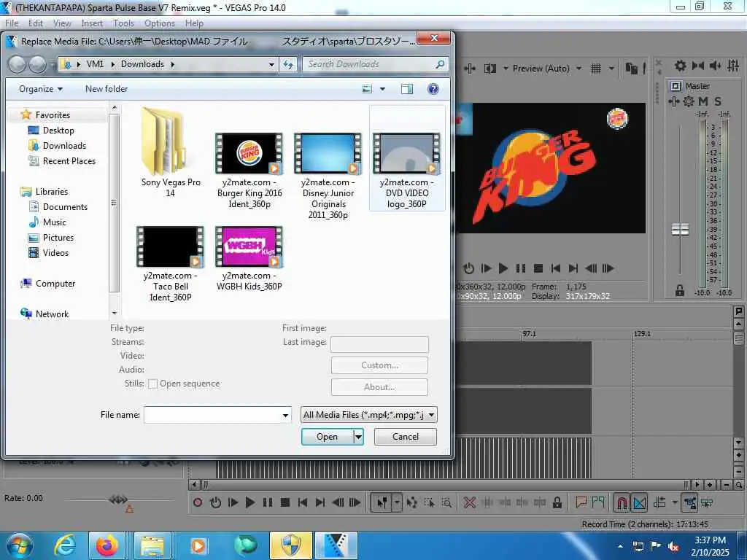Click the Search Downloads field
The image size is (747, 560).
tap(376, 64)
